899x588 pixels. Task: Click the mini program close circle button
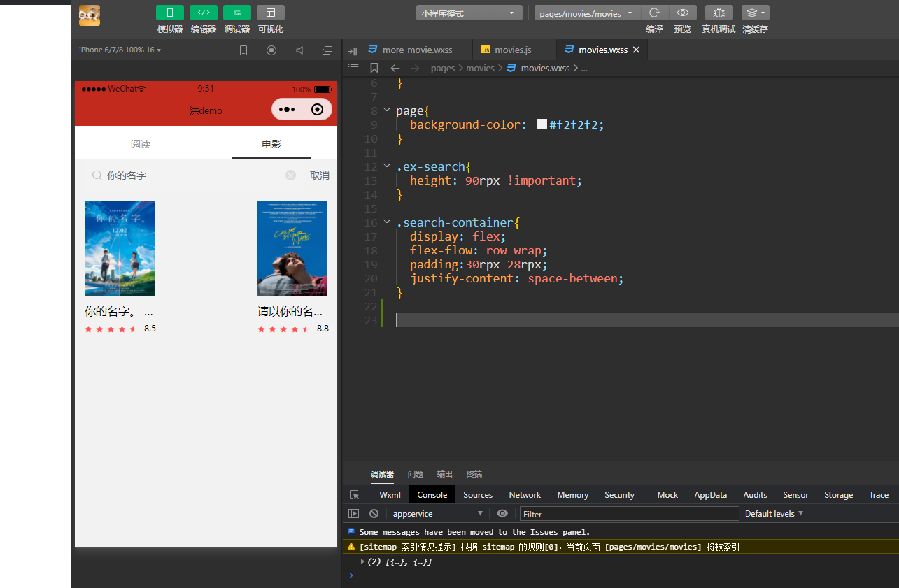[317, 110]
